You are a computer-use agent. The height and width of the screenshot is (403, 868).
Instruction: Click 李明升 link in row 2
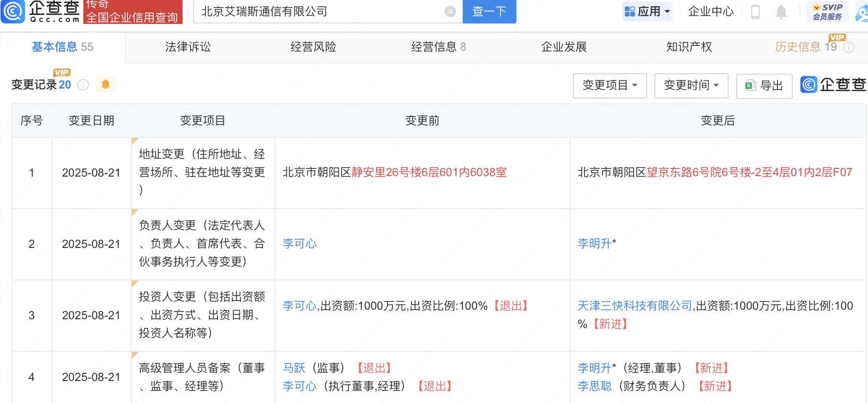(594, 244)
